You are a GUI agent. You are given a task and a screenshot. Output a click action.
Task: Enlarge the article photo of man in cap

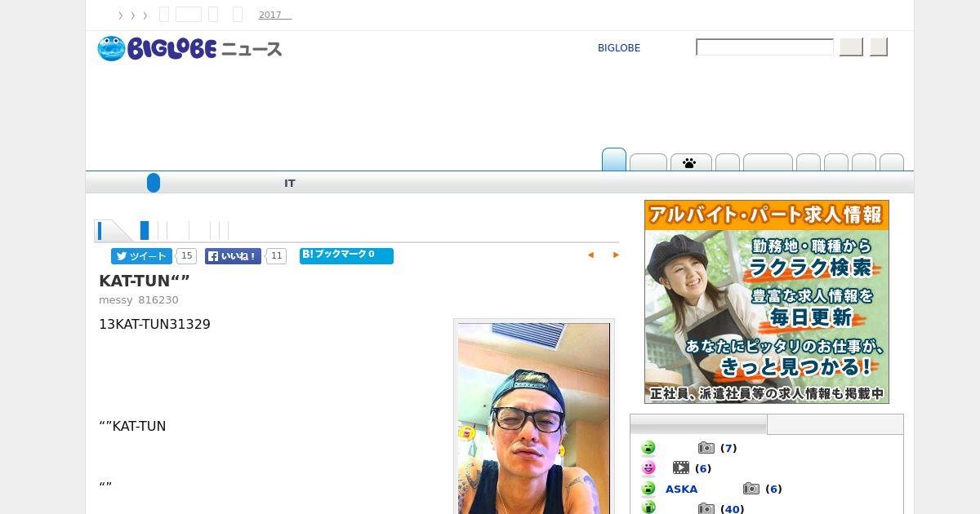pyautogui.click(x=534, y=419)
